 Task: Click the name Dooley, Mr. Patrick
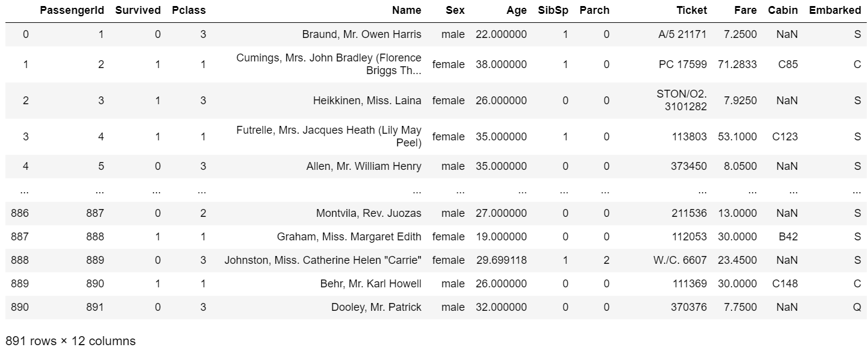(x=376, y=307)
